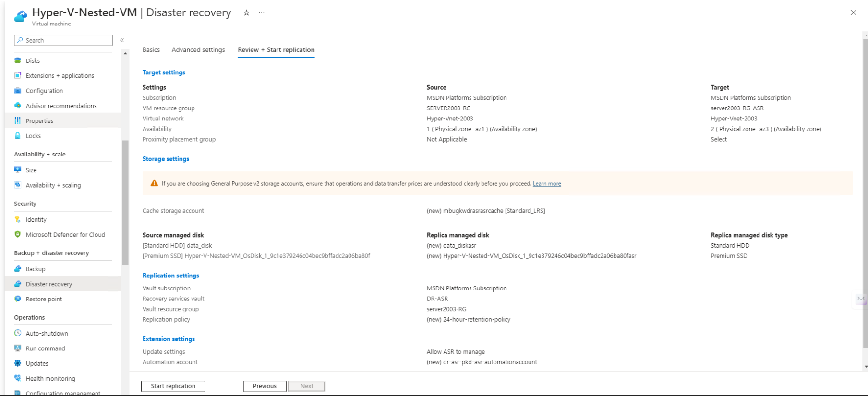Select the Properties sidebar icon
Image resolution: width=868 pixels, height=396 pixels.
click(x=18, y=120)
